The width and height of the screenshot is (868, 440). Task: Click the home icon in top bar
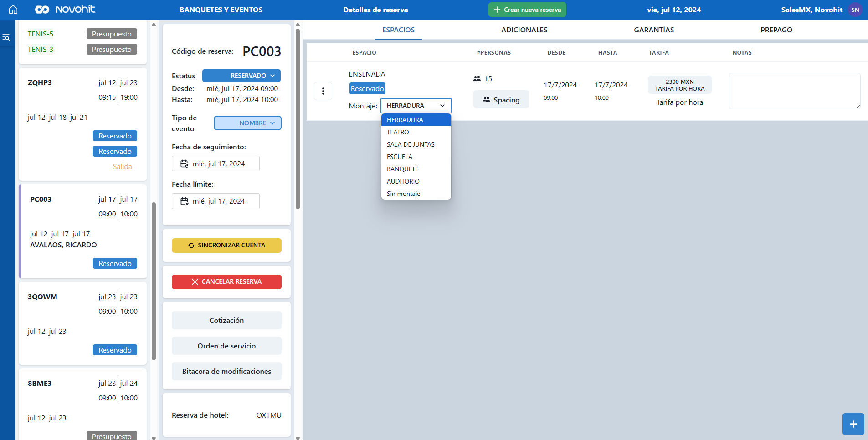(x=13, y=10)
